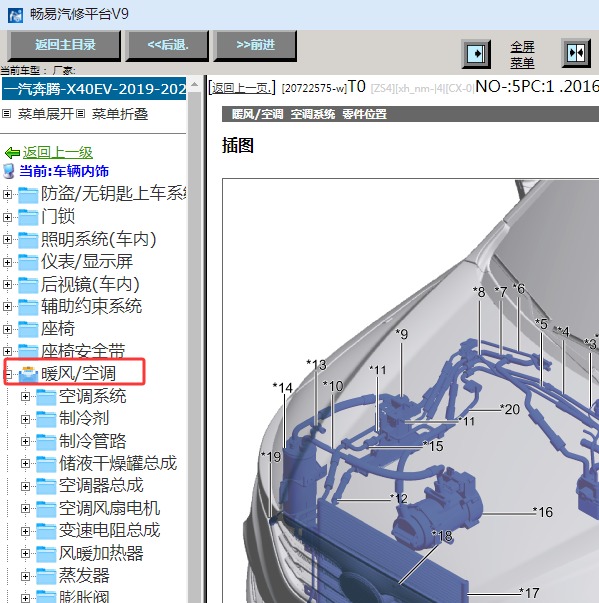Viewport: 599px width, 603px height.
Task: Click the *9 callout label in the diagram
Action: click(x=401, y=334)
